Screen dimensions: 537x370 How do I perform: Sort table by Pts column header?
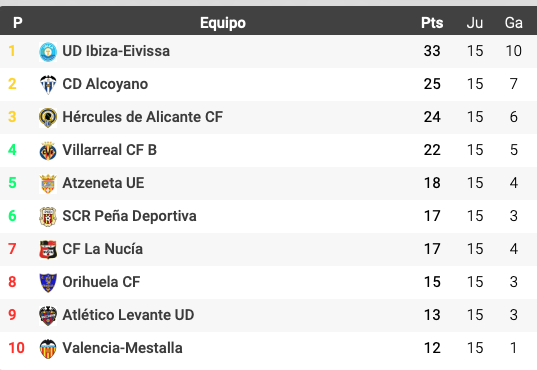[x=432, y=23]
